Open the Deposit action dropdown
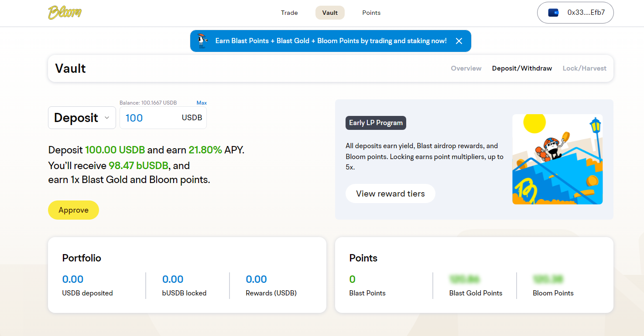The height and width of the screenshot is (336, 644). [82, 118]
